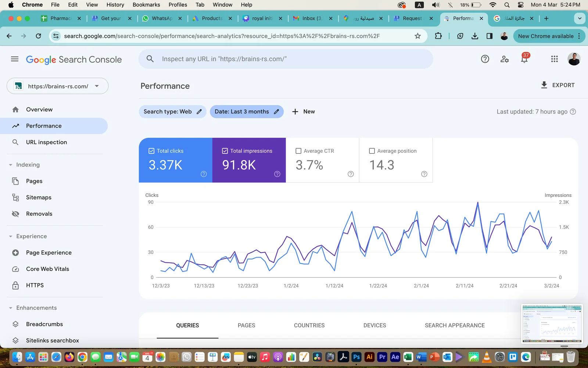Add a New filter
The height and width of the screenshot is (368, 588).
[303, 112]
